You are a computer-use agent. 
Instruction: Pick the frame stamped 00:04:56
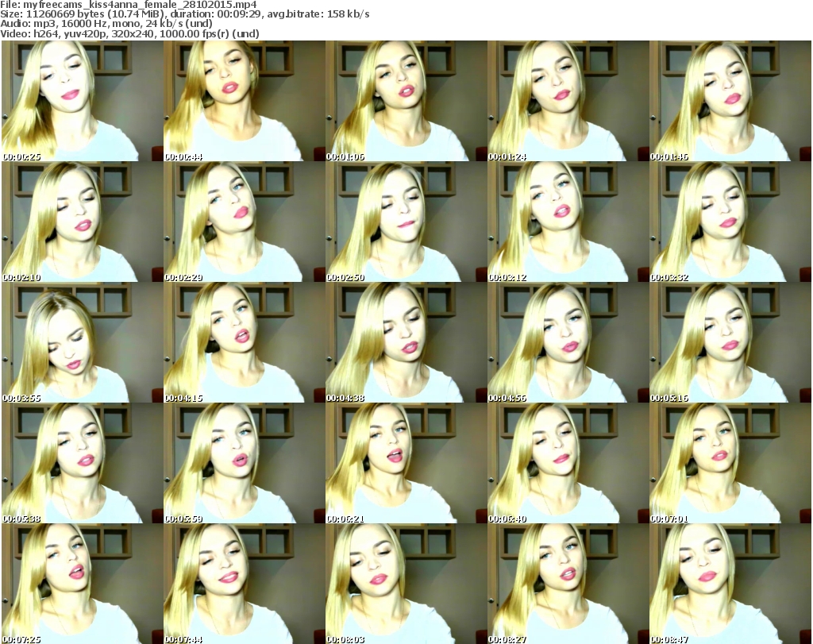(568, 342)
